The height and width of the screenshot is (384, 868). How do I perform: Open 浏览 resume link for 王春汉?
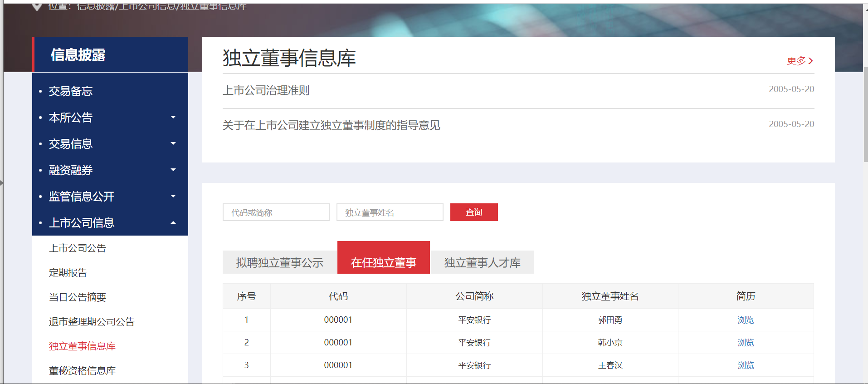click(x=746, y=365)
